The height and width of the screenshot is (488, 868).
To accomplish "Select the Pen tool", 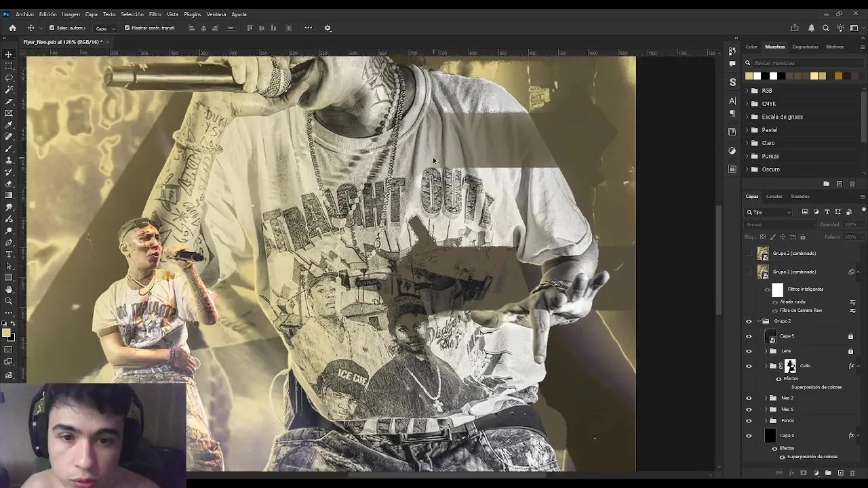I will click(9, 242).
